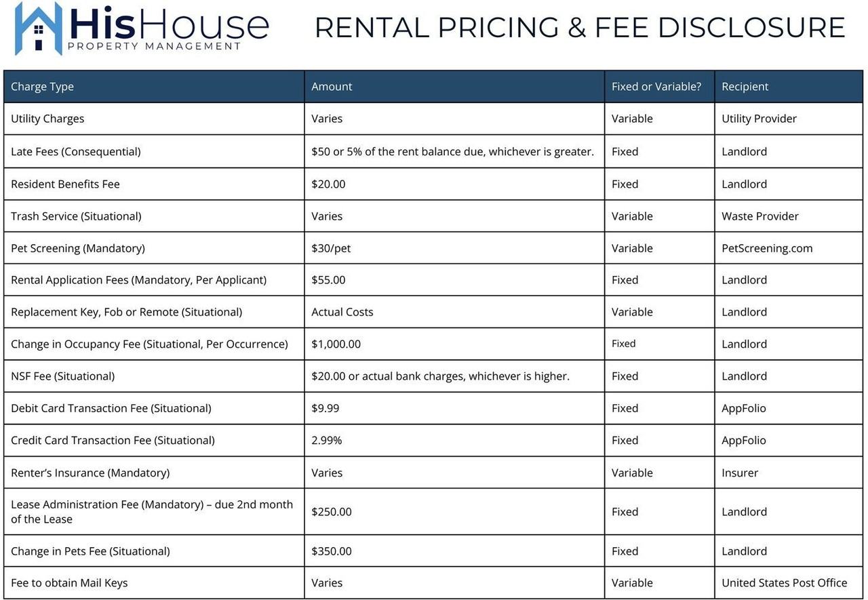Image resolution: width=868 pixels, height=600 pixels.
Task: Click the Rental Pricing & Fee Disclosure title
Action: click(580, 28)
